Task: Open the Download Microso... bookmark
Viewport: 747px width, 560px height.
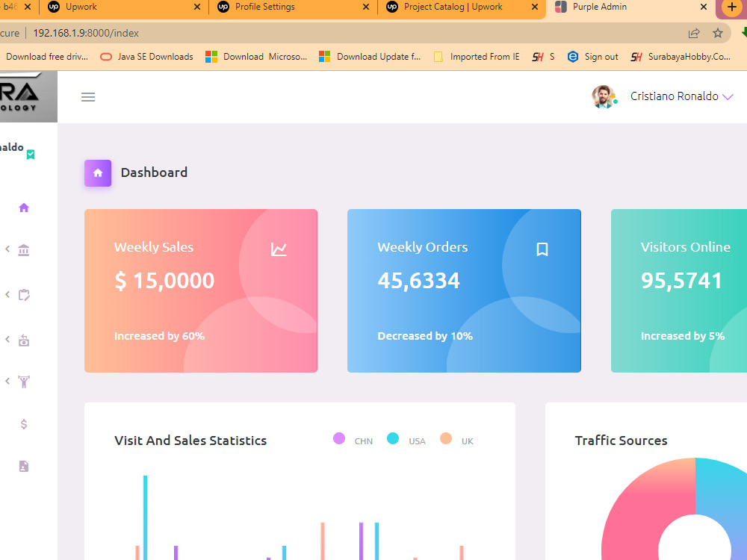Action: (256, 57)
